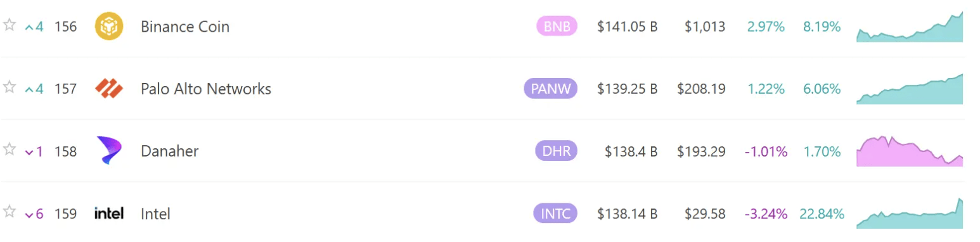Screen dimensions: 980x242
Task: Click the Intel logo icon
Action: click(x=108, y=213)
